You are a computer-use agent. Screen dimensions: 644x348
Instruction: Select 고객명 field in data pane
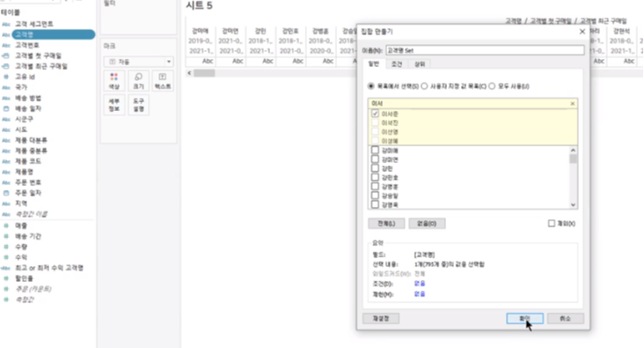[54, 34]
